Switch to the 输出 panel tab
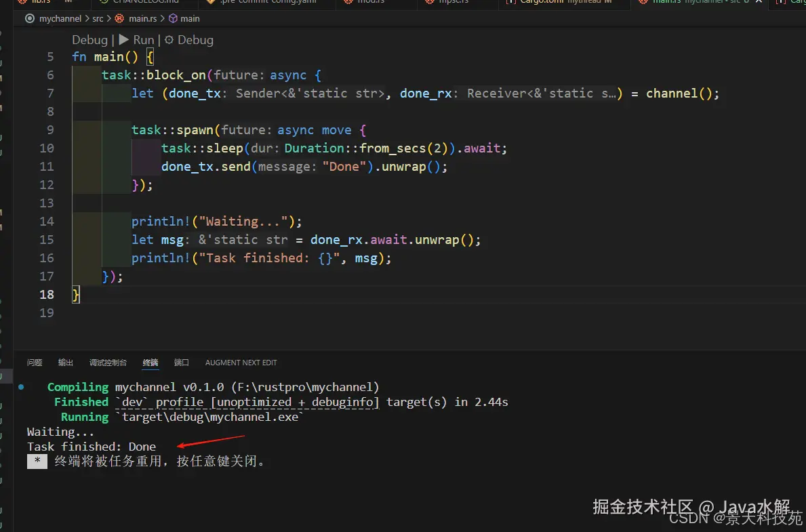The image size is (806, 532). point(65,363)
